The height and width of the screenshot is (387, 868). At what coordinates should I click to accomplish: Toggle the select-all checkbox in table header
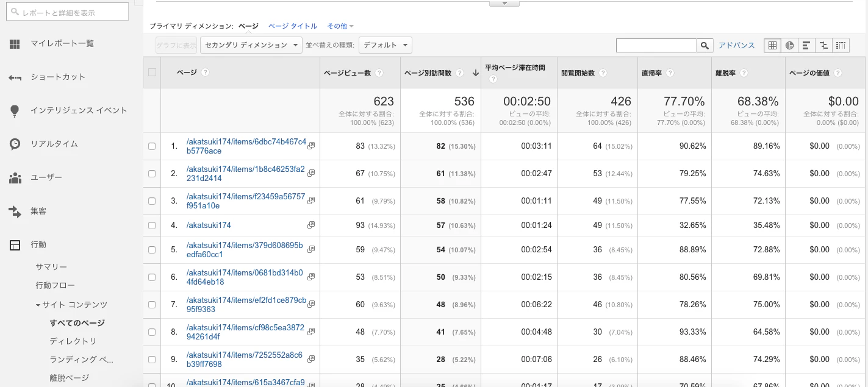pyautogui.click(x=152, y=73)
